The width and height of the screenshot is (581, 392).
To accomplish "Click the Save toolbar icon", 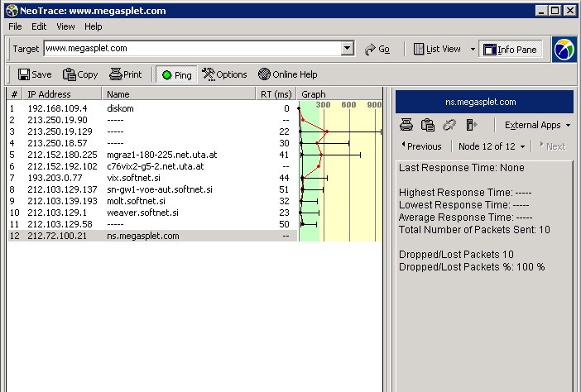I will 35,74.
